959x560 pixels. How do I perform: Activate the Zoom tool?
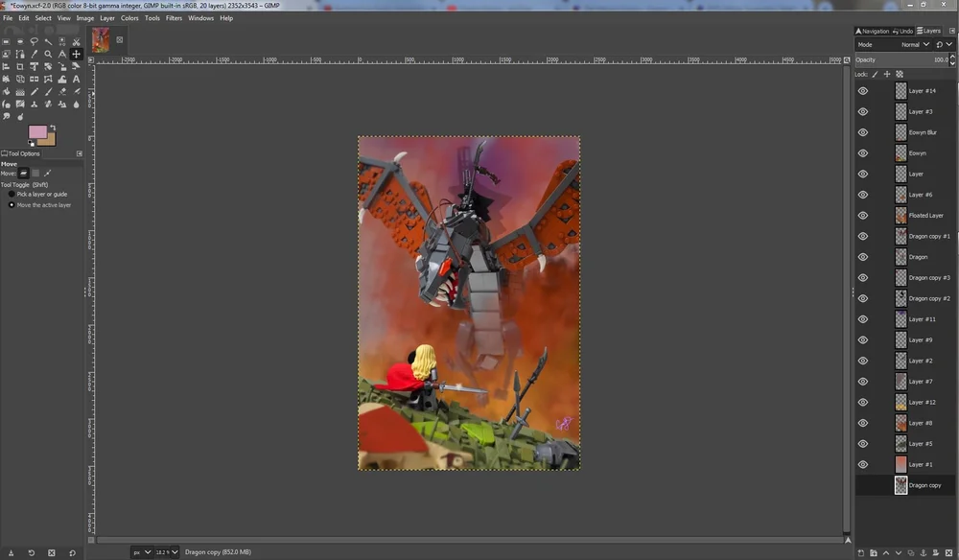(x=48, y=54)
